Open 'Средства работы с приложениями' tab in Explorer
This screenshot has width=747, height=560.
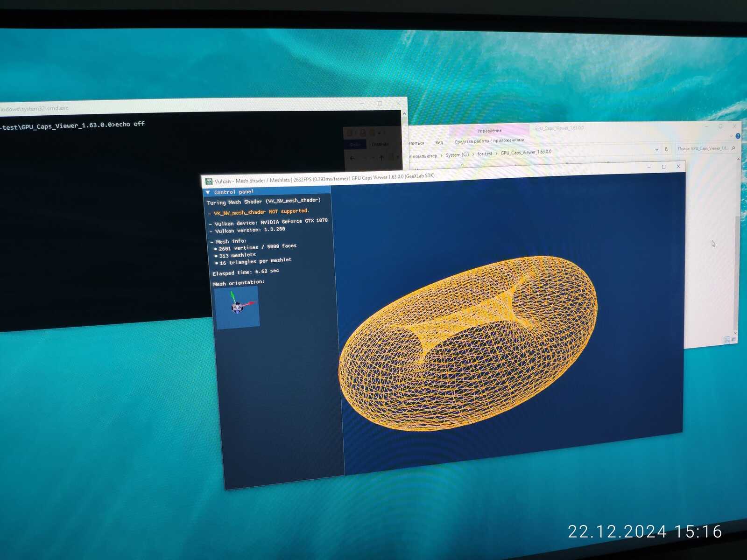click(x=489, y=140)
